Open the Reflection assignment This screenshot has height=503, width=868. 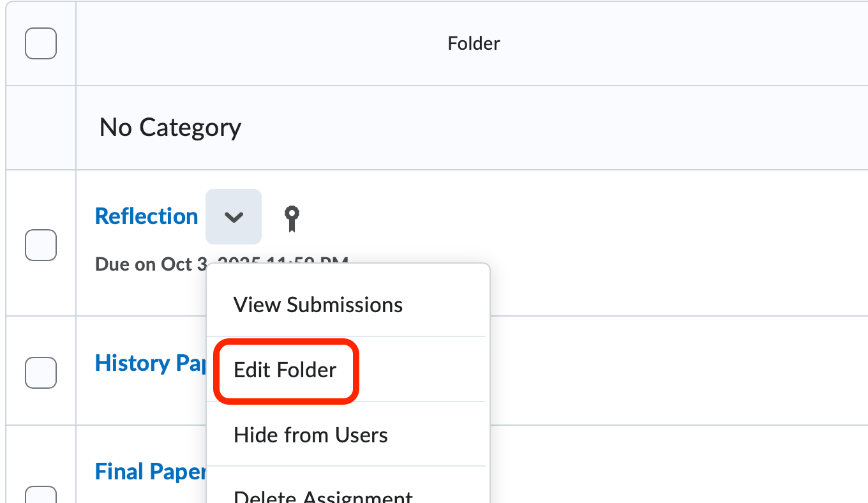click(x=146, y=216)
